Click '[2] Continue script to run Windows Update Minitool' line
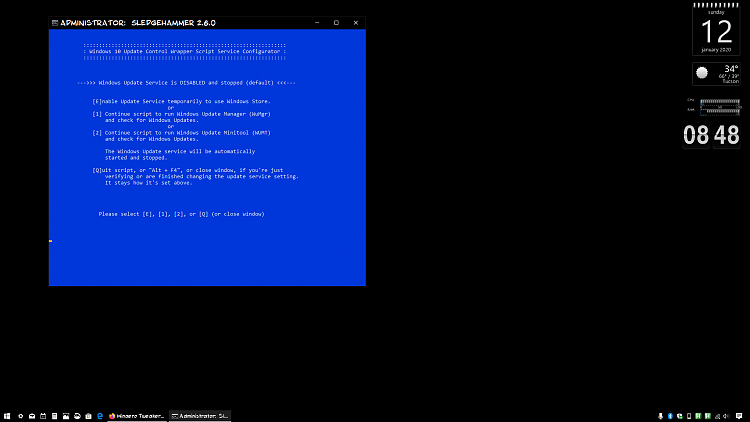 181,133
